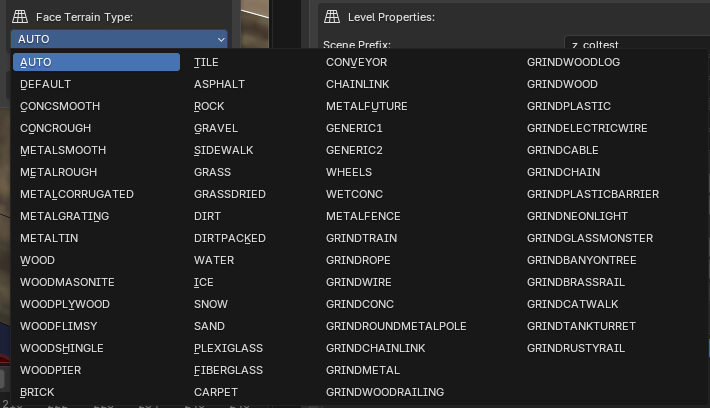This screenshot has width=710, height=408.
Task: Select CONVEYOR terrain type
Action: click(x=356, y=62)
